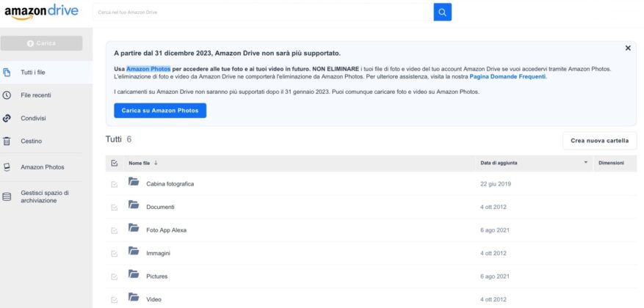Click the Nome file column header

pos(140,164)
